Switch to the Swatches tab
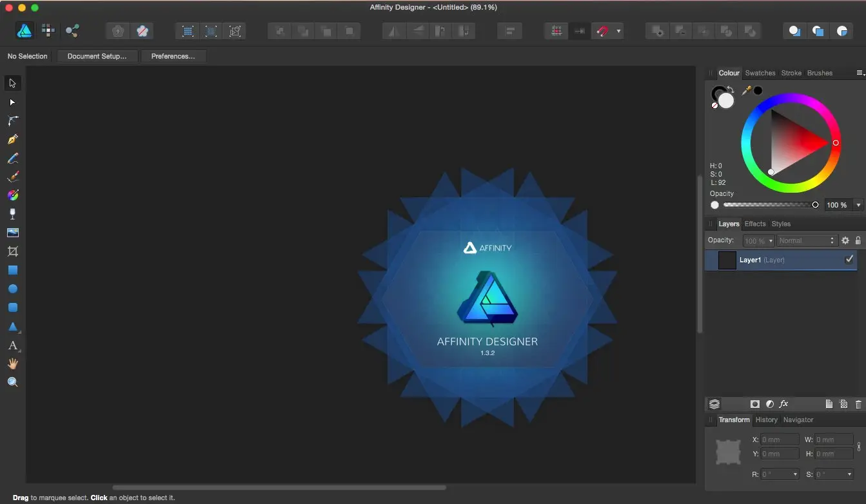This screenshot has width=866, height=504. coord(760,73)
